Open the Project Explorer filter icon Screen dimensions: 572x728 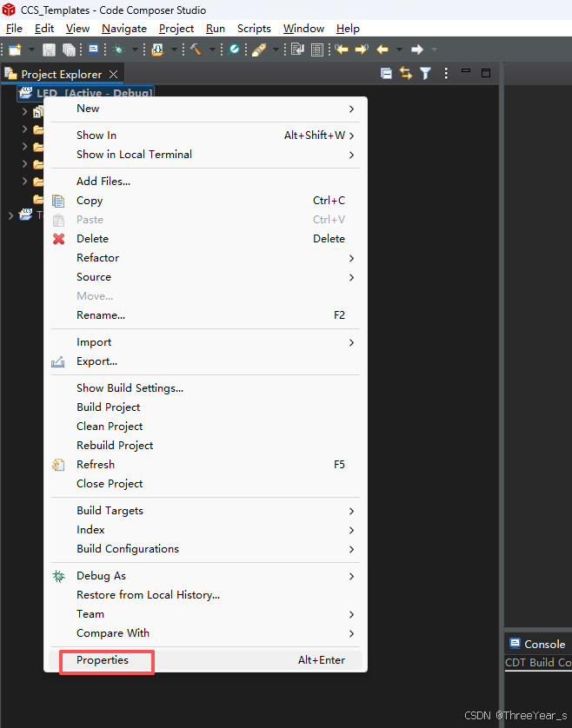(426, 73)
